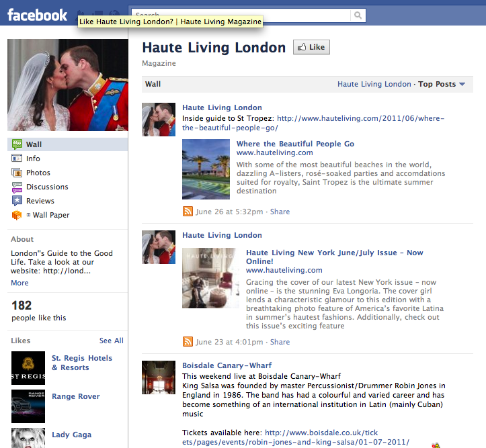Expand the About text with More
Image resolution: width=486 pixels, height=448 pixels.
(x=19, y=283)
